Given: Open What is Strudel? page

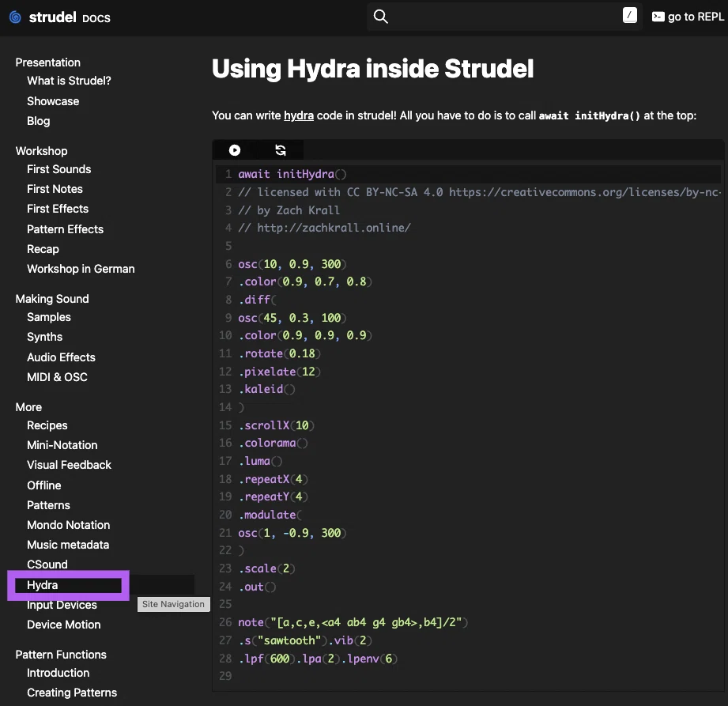Looking at the screenshot, I should [70, 81].
